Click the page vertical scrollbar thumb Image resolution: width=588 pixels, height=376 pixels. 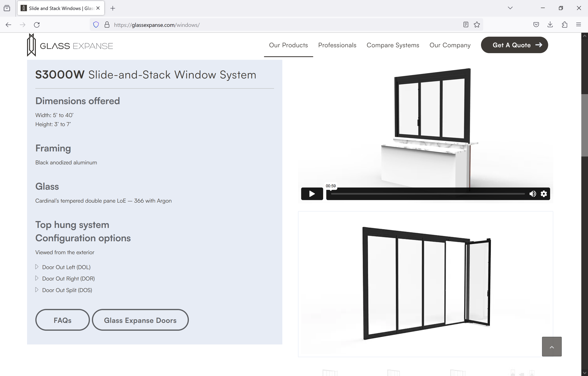584,125
